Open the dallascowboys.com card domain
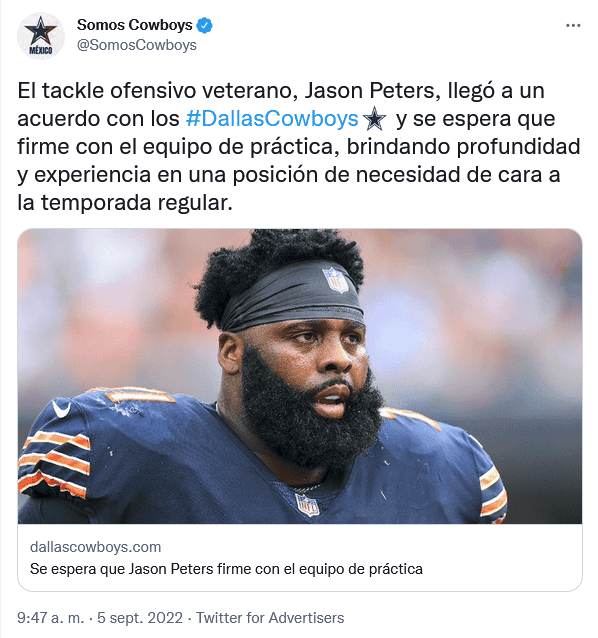The image size is (598, 638). 96,547
